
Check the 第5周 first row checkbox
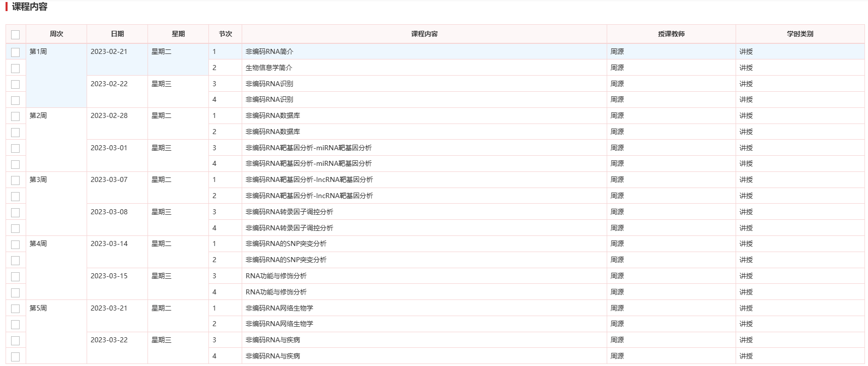15,309
